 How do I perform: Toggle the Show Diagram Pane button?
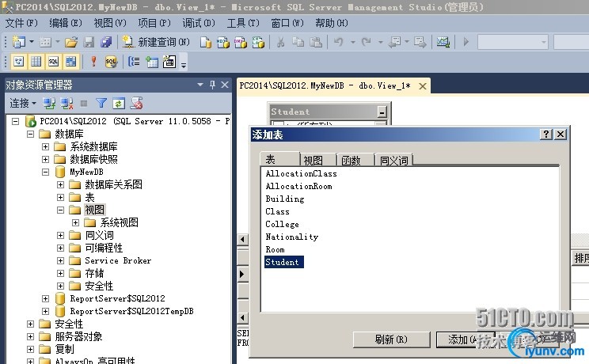(x=18, y=61)
